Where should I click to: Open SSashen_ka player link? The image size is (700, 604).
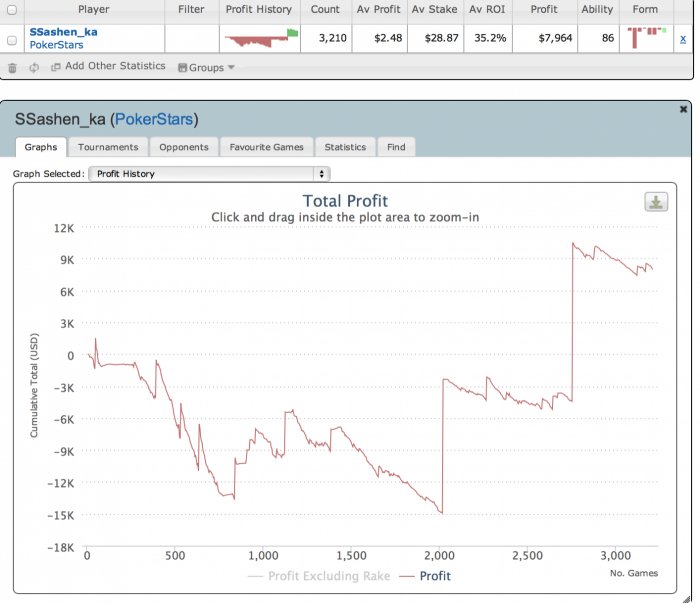63,32
